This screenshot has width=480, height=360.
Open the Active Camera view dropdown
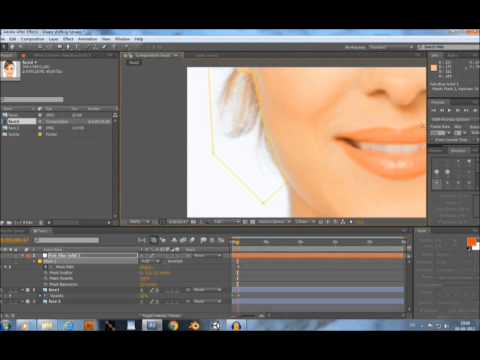point(273,222)
